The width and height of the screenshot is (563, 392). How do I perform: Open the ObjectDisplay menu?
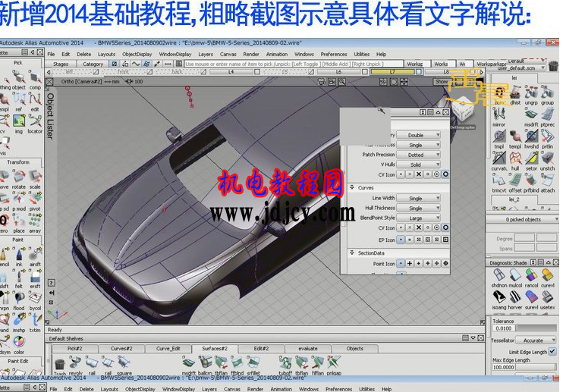[x=137, y=54]
